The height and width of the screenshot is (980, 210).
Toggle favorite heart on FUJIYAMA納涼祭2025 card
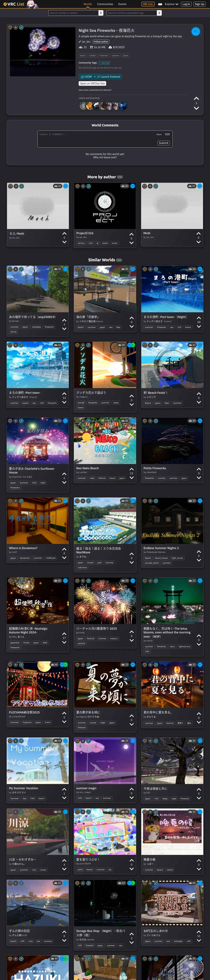(x=10, y=665)
